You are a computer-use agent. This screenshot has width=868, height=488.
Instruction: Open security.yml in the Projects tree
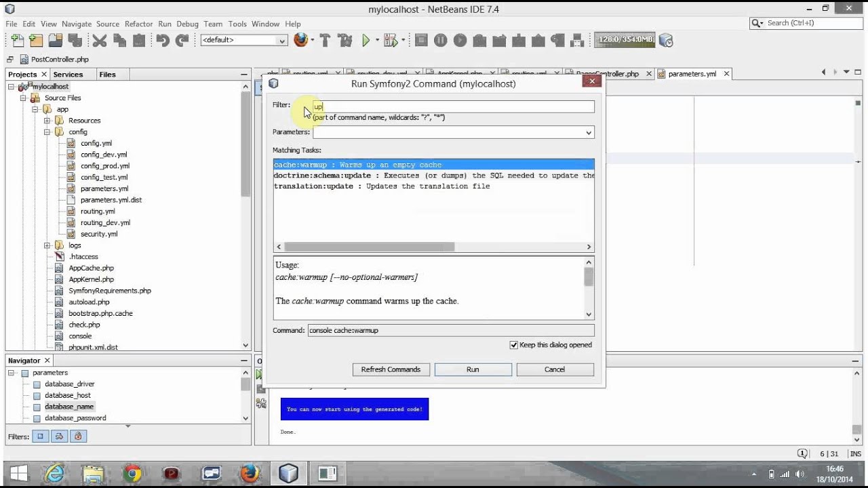99,234
